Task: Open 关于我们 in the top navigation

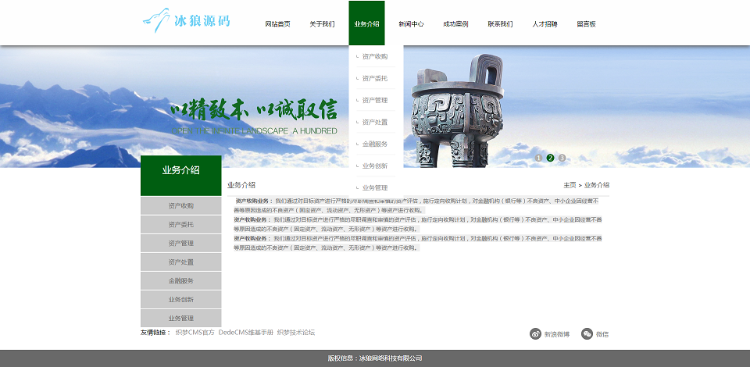Action: (x=322, y=24)
